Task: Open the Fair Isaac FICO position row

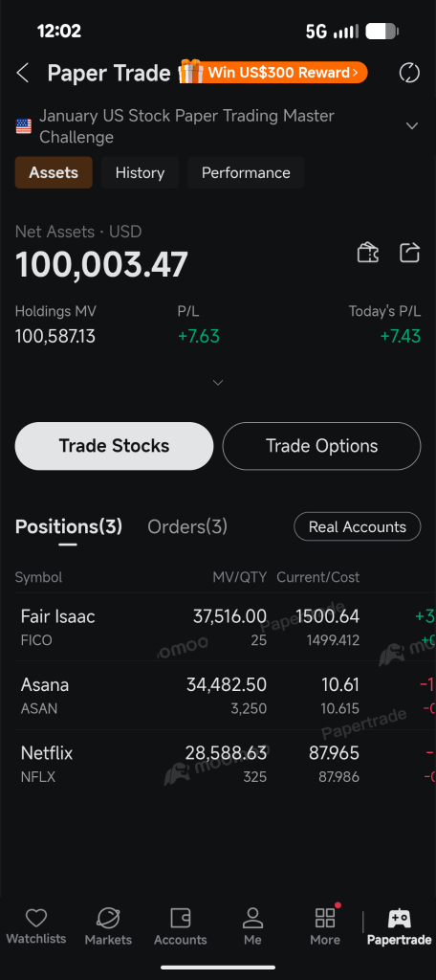Action: [218, 627]
